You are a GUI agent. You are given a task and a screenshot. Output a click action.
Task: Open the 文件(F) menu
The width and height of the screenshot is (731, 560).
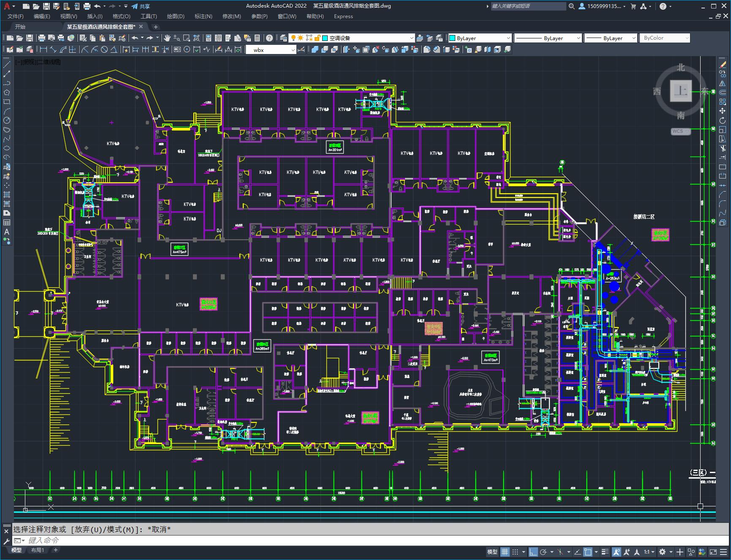coord(16,16)
